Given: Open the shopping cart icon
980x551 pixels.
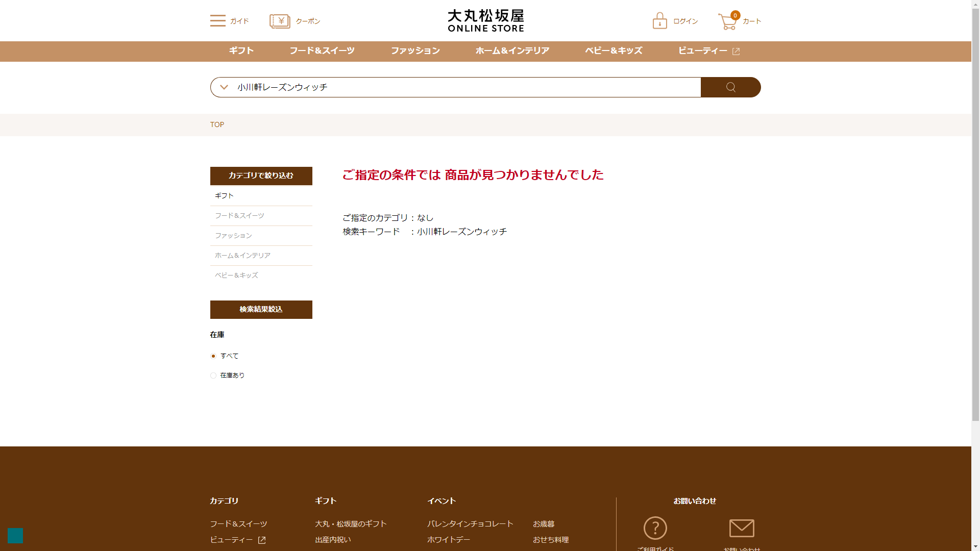Looking at the screenshot, I should pos(727,21).
